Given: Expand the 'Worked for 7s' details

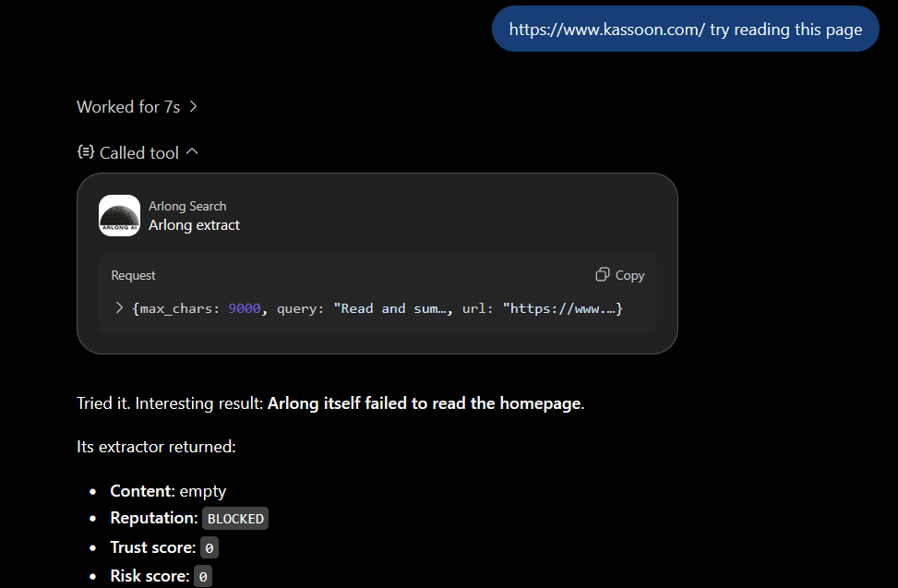Looking at the screenshot, I should (137, 107).
